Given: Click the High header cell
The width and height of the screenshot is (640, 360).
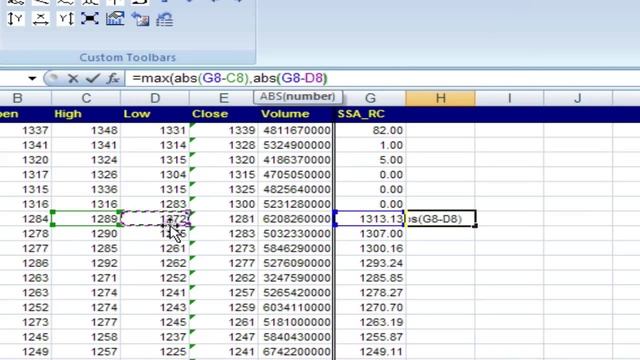Looking at the screenshot, I should point(86,114).
